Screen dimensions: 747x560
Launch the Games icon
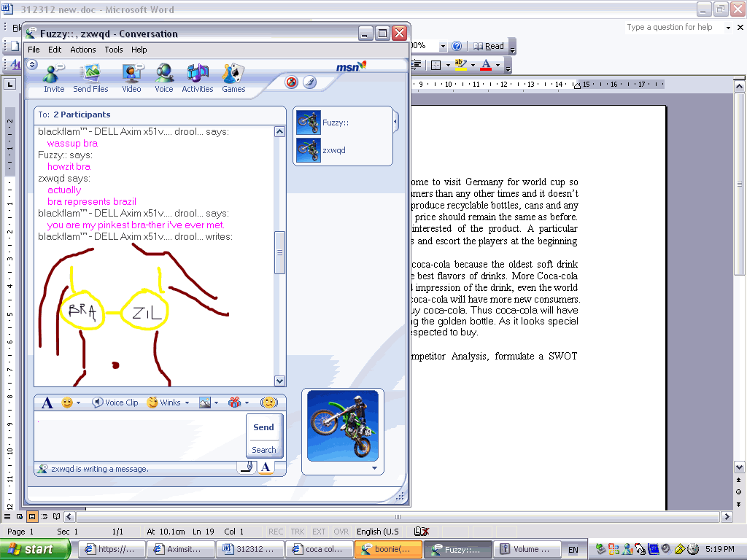click(233, 78)
